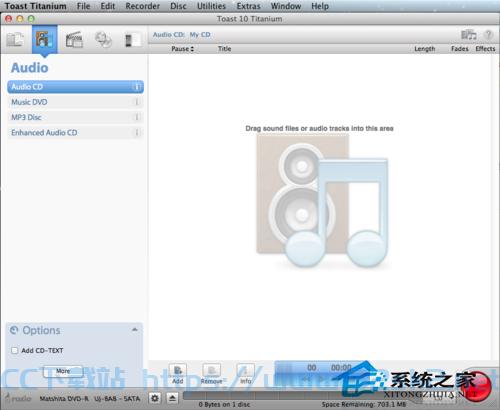Image resolution: width=500 pixels, height=410 pixels.
Task: Click the big red burn button
Action: coord(477,386)
